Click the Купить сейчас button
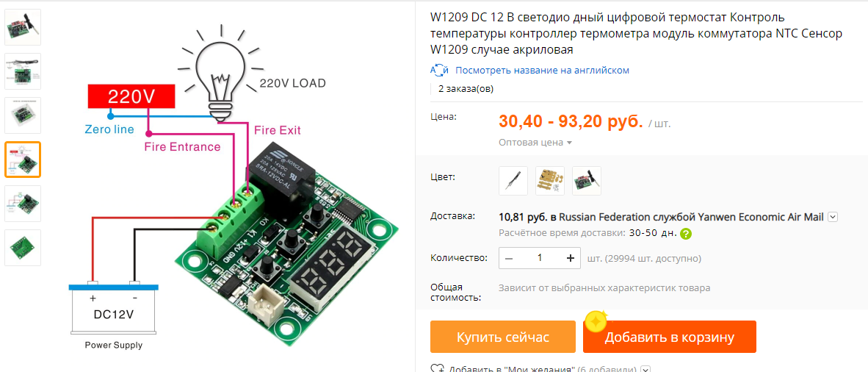 502,337
